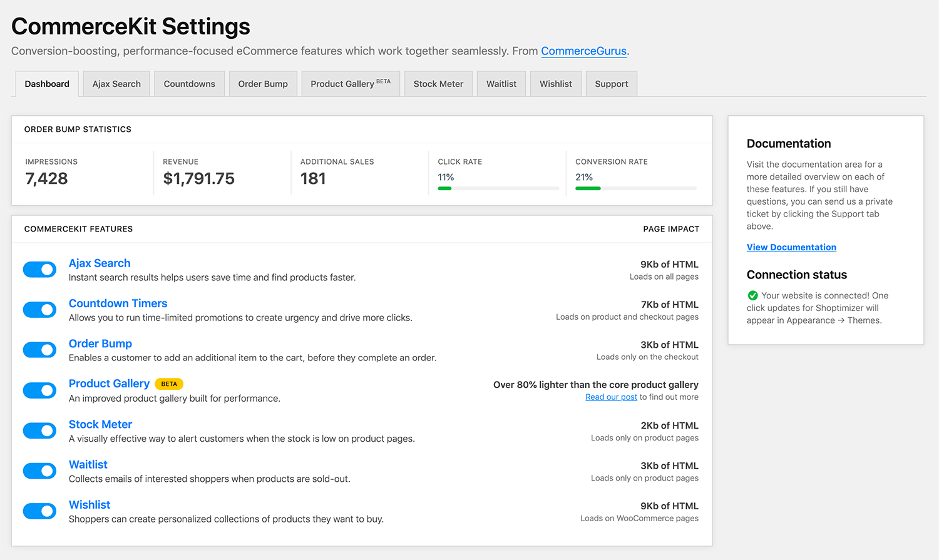The height and width of the screenshot is (560, 939).
Task: Click Loads on product and checkout pages text
Action: point(627,317)
